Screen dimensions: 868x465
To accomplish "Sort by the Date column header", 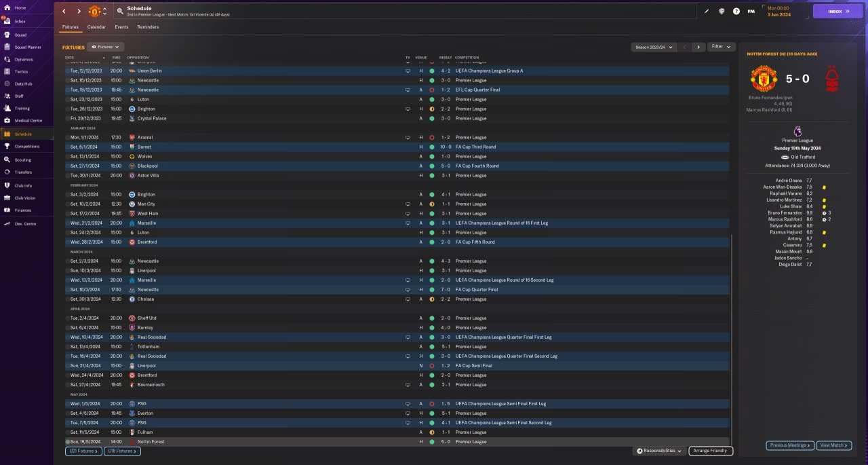I will tap(70, 58).
